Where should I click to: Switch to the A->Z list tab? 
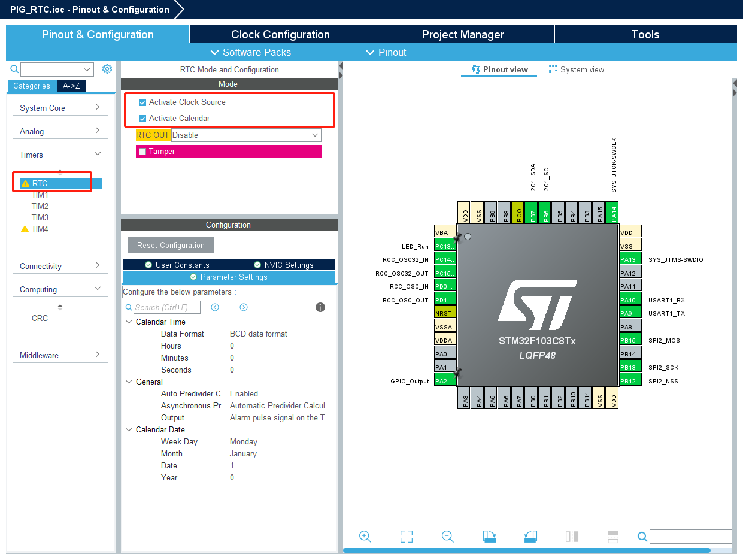tap(71, 86)
